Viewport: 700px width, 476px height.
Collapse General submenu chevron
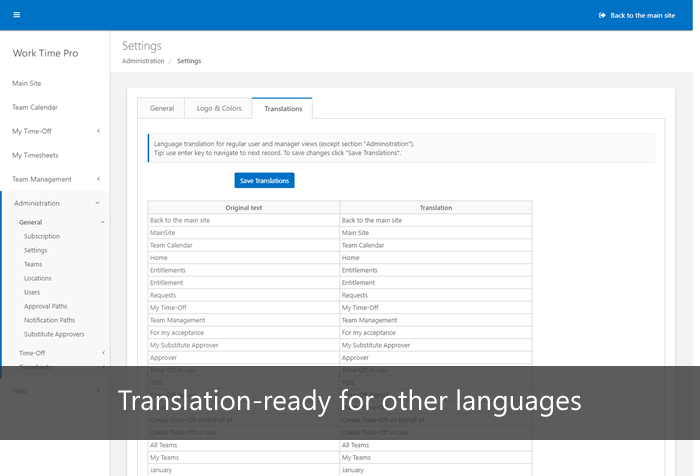click(x=102, y=222)
